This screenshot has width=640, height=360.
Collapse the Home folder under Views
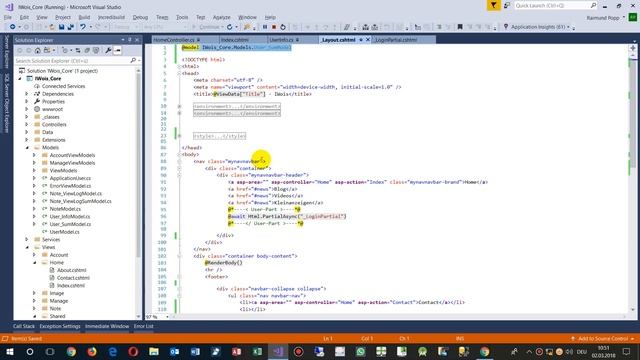(34, 262)
